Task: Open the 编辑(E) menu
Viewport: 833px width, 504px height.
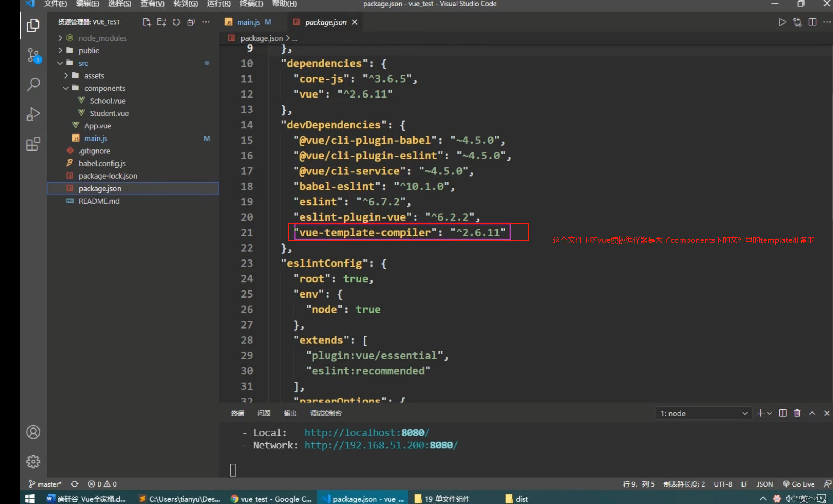Action: pyautogui.click(x=88, y=4)
